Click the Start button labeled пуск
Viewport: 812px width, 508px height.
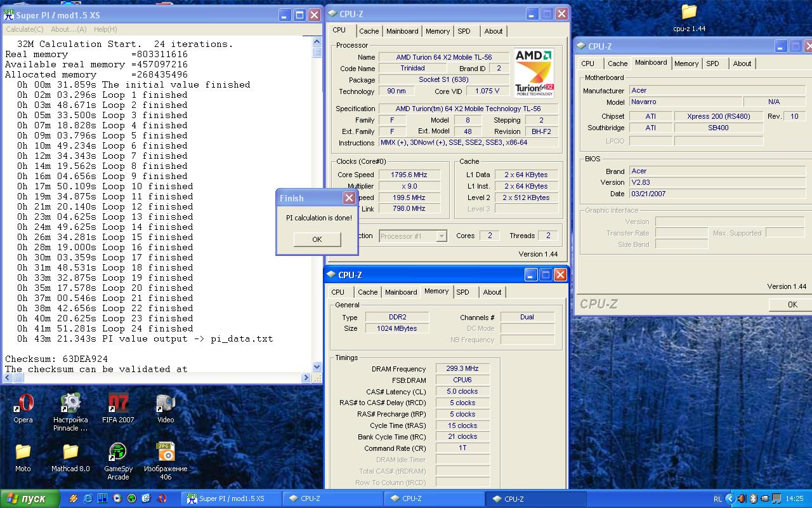pos(30,498)
